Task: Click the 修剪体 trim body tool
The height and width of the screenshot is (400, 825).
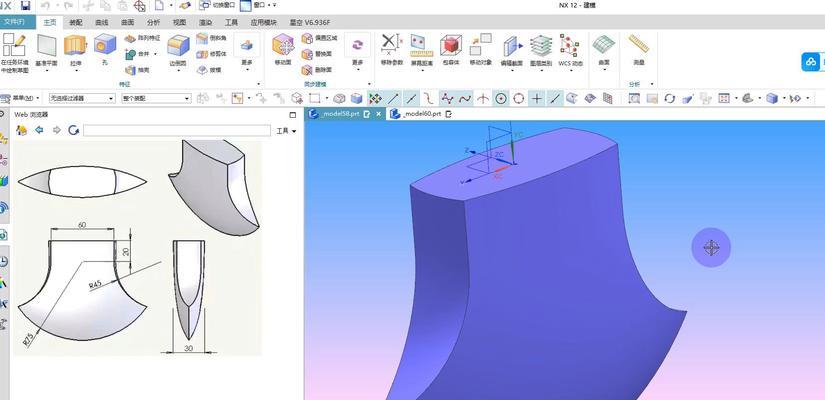Action: click(x=212, y=54)
